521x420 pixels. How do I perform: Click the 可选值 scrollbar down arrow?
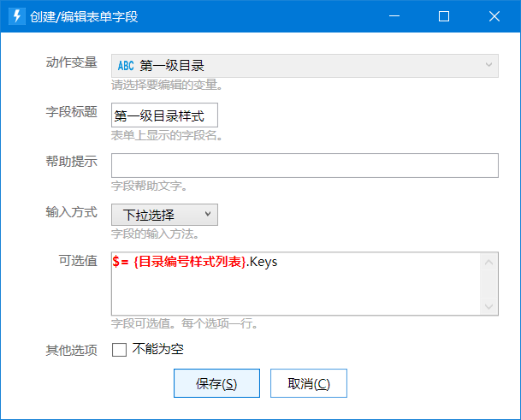point(488,306)
